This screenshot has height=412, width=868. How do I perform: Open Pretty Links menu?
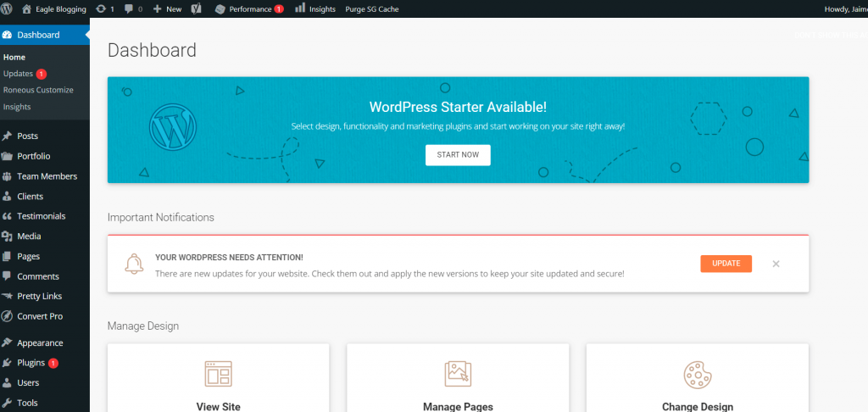[39, 296]
